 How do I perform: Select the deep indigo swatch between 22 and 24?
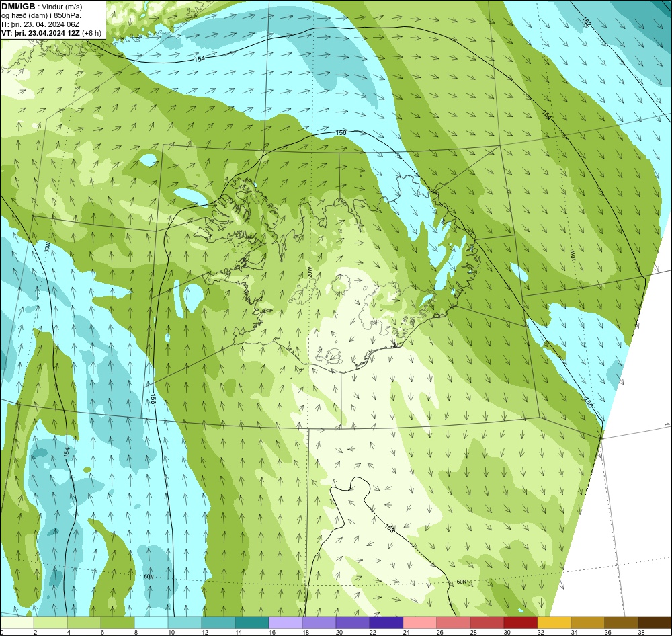[x=386, y=623]
